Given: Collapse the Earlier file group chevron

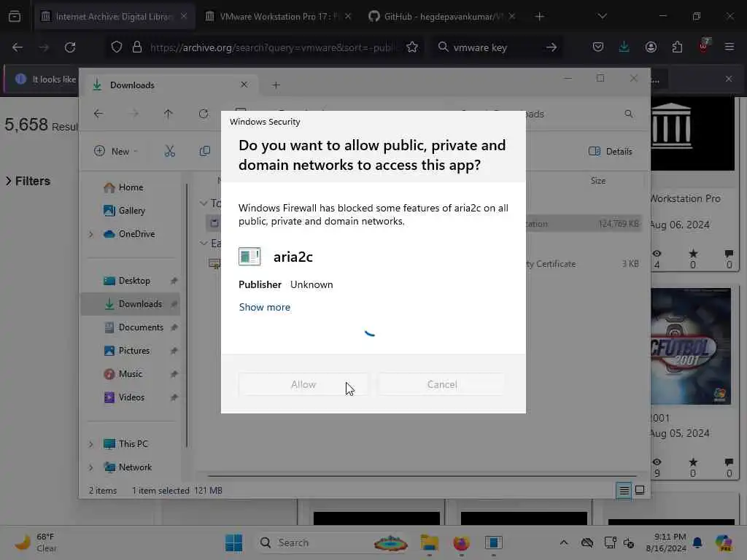Looking at the screenshot, I should point(204,244).
